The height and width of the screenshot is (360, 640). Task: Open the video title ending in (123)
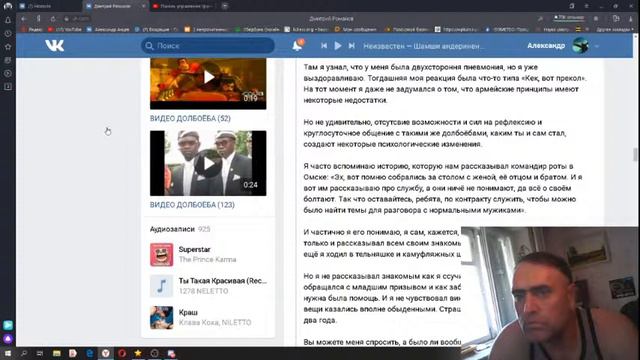(x=192, y=205)
